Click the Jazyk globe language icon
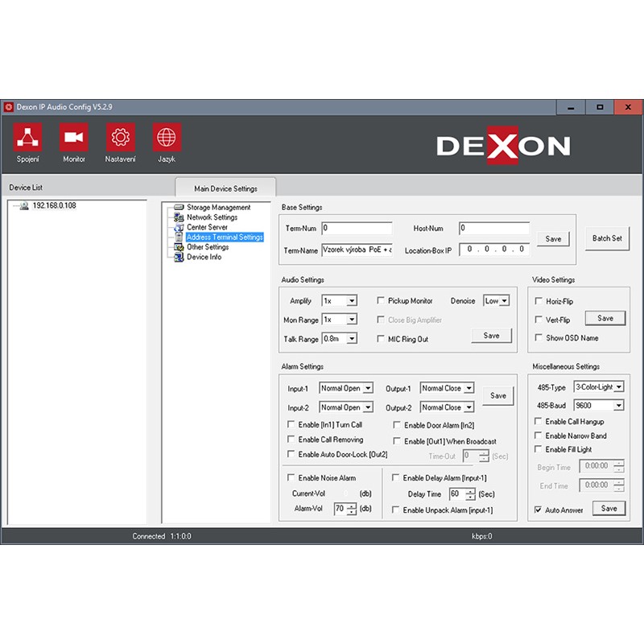 pyautogui.click(x=167, y=138)
